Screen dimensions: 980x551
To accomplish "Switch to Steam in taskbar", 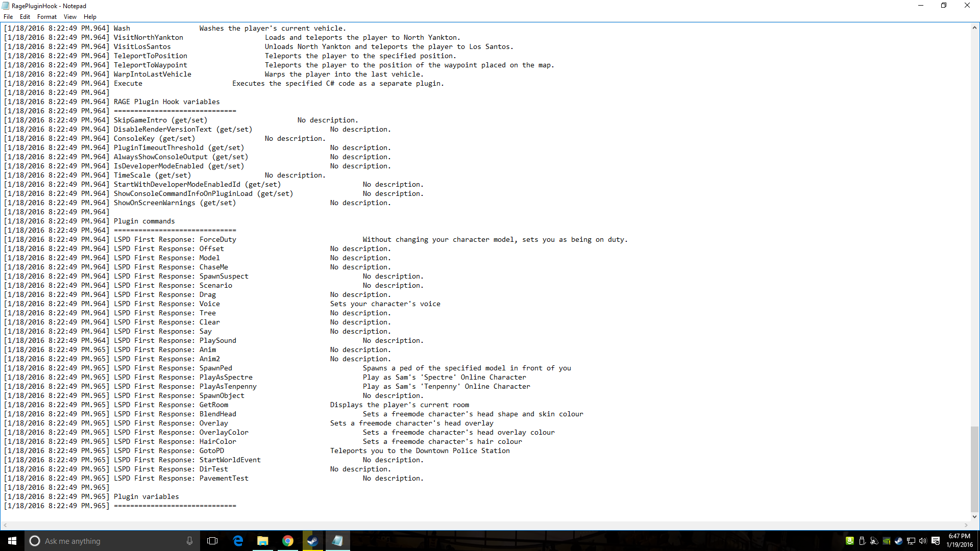I will click(312, 541).
